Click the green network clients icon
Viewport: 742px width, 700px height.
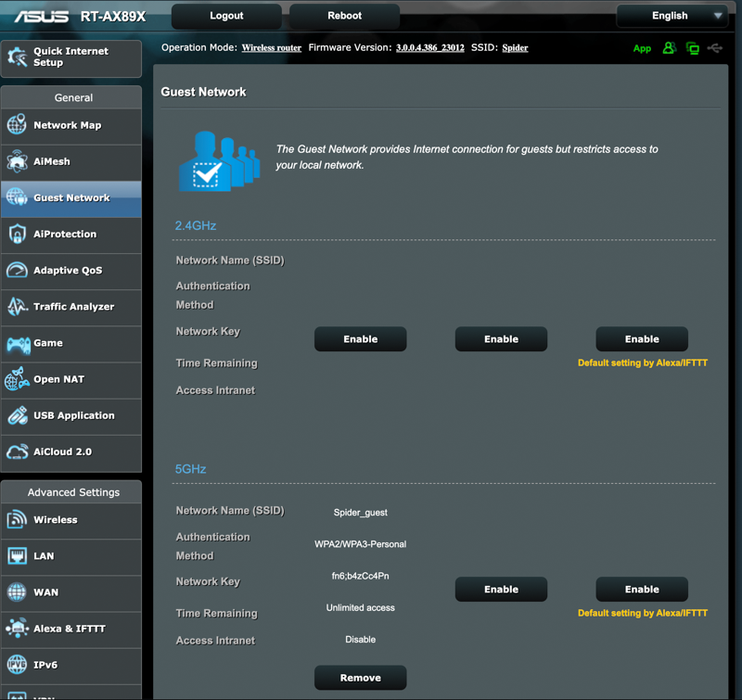pos(692,48)
